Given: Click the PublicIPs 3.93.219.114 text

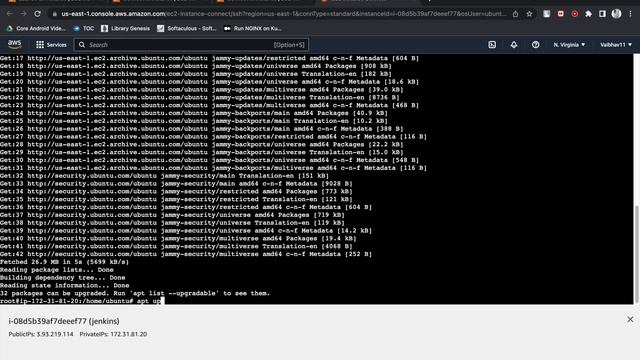Looking at the screenshot, I should 41,334.
